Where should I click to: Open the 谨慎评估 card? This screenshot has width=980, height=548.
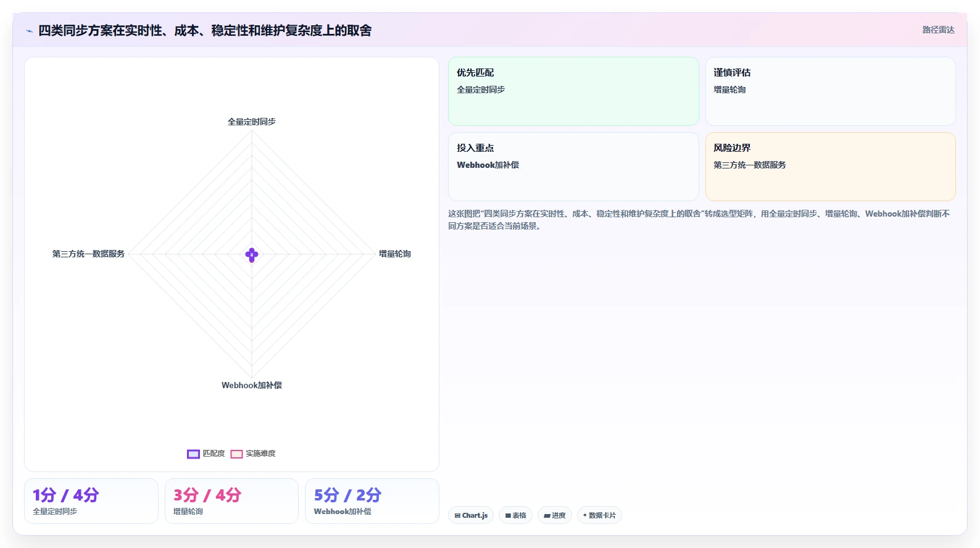[x=831, y=91]
